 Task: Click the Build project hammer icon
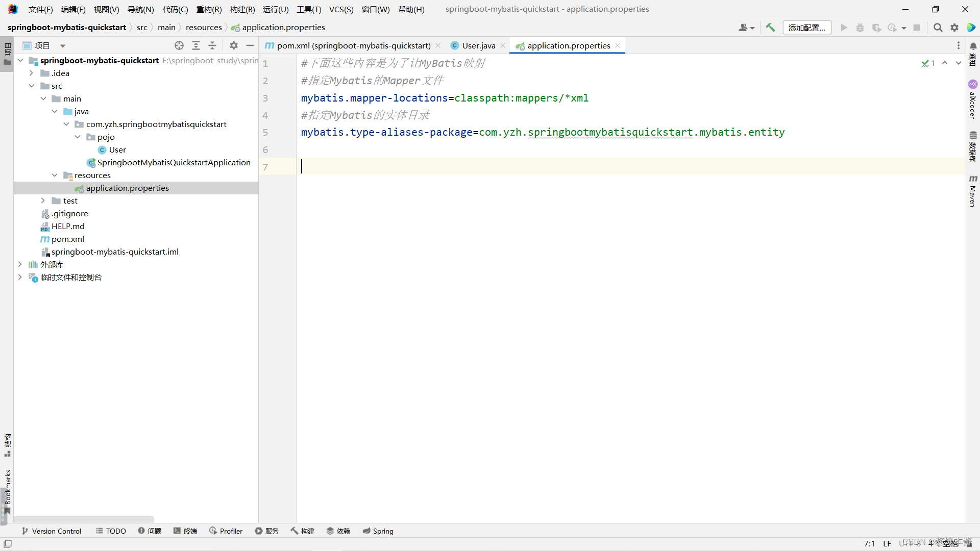coord(770,28)
